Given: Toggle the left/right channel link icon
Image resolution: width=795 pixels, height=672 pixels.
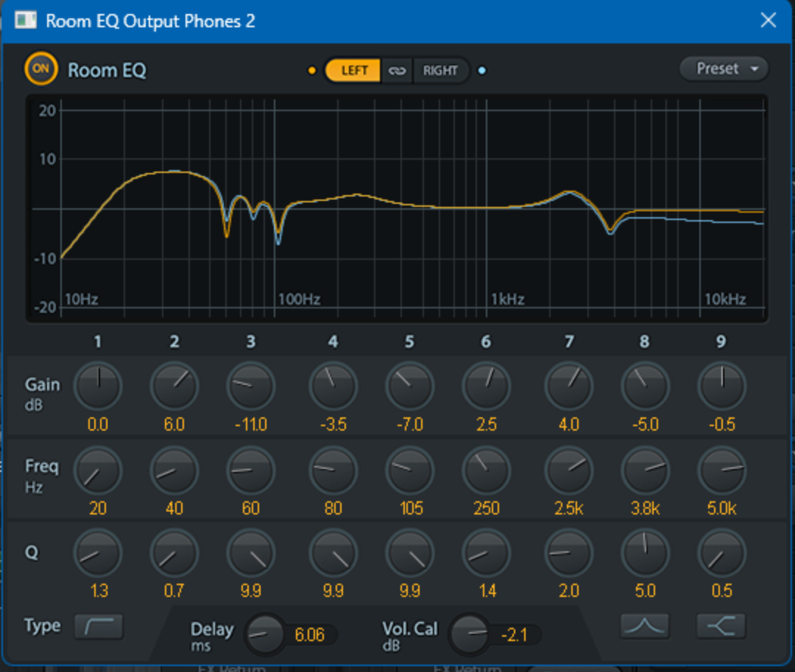Looking at the screenshot, I should 397,71.
